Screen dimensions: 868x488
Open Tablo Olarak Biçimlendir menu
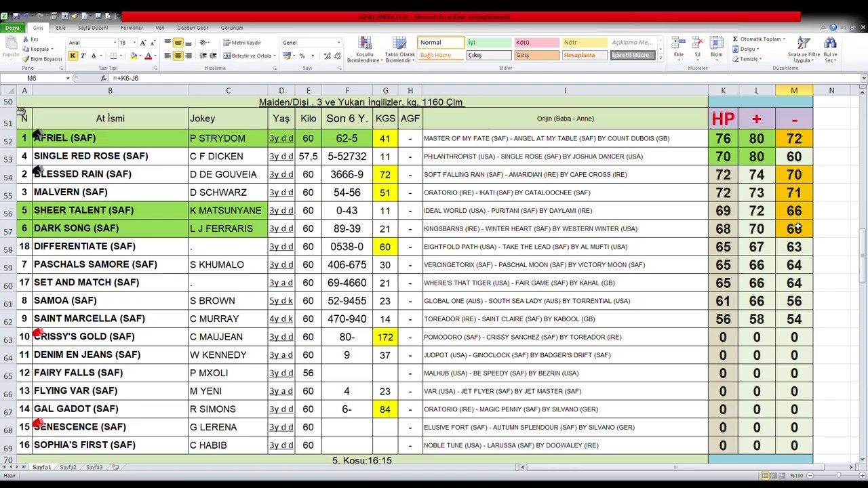pyautogui.click(x=400, y=50)
